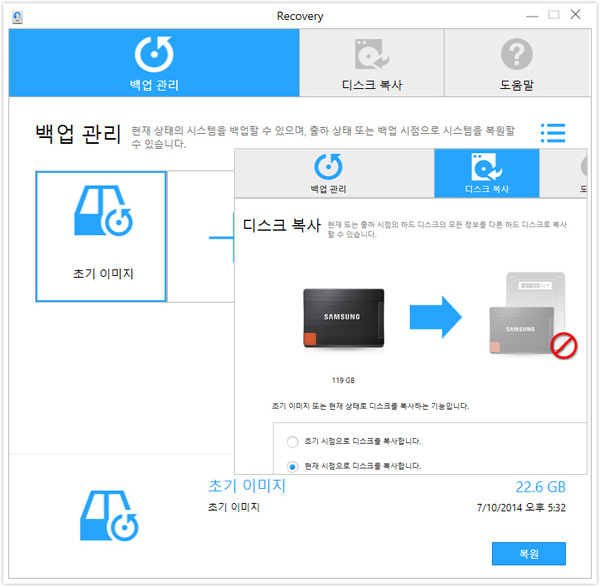Click the blue 초기 이미지 title in details
The image size is (600, 587).
pos(247,486)
